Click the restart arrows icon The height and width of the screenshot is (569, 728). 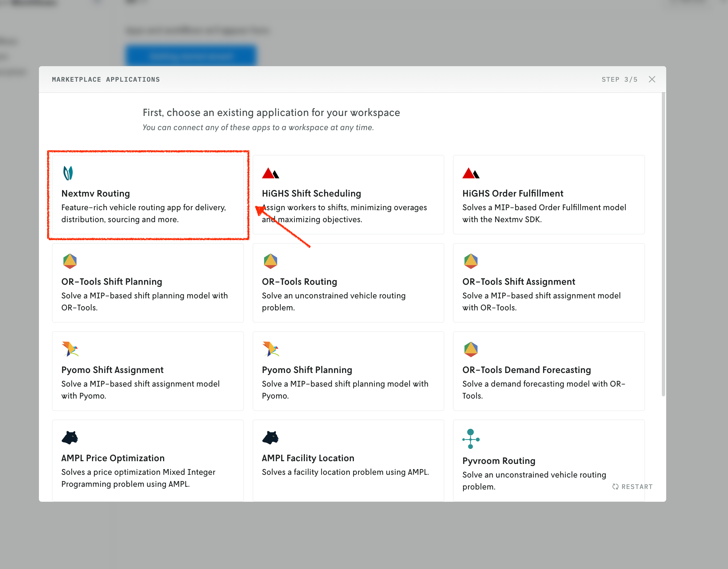tap(615, 487)
